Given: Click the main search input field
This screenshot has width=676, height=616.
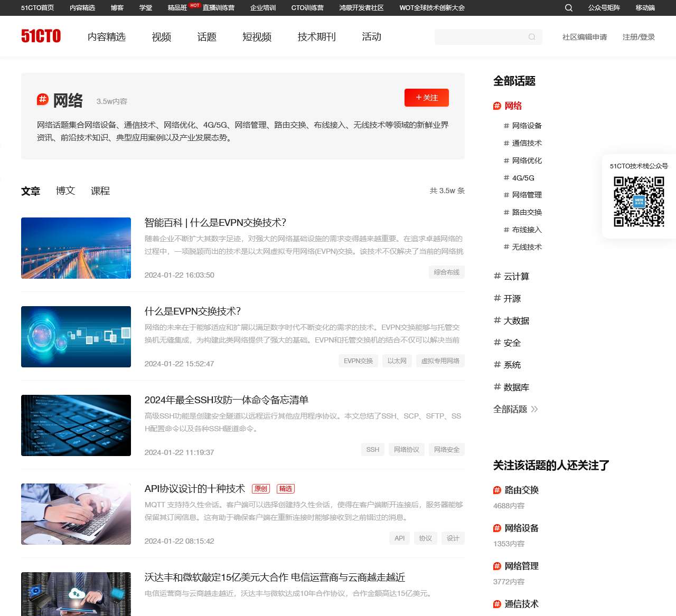Looking at the screenshot, I should click(x=480, y=37).
